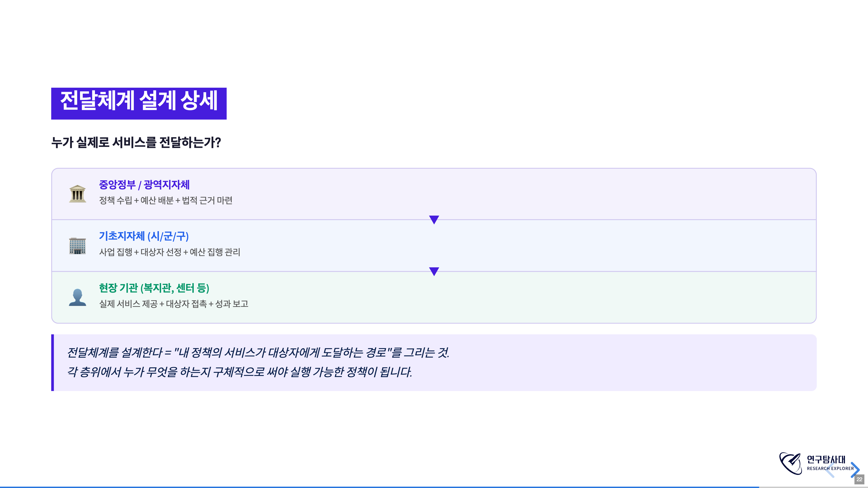
Task: Click the 현장 기관 (복지관, 센터 등) heading
Action: (x=154, y=288)
